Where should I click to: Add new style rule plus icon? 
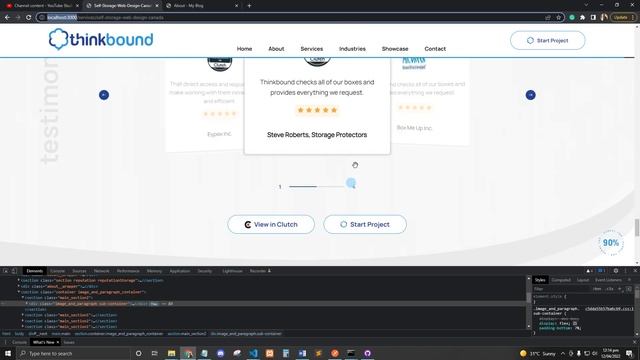[x=619, y=289]
